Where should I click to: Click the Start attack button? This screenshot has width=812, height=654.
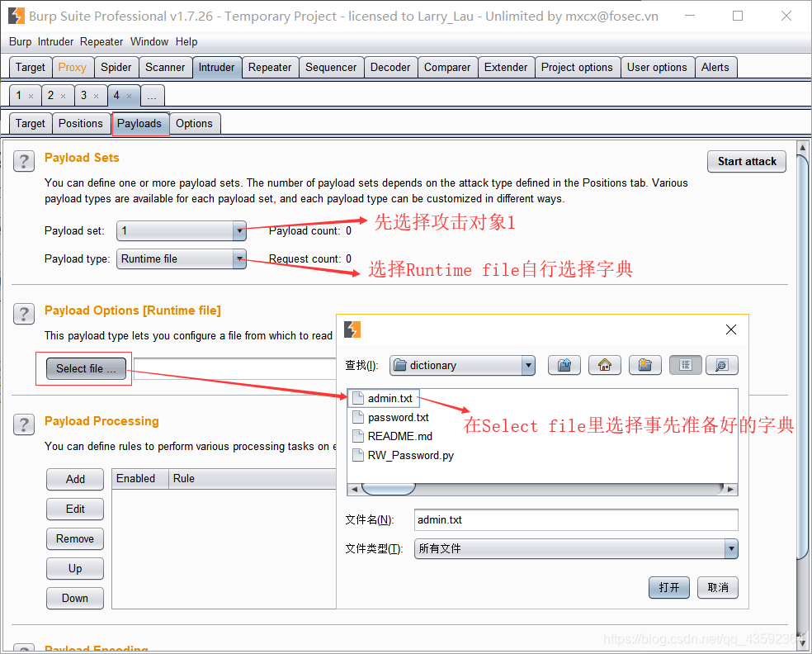pos(747,161)
